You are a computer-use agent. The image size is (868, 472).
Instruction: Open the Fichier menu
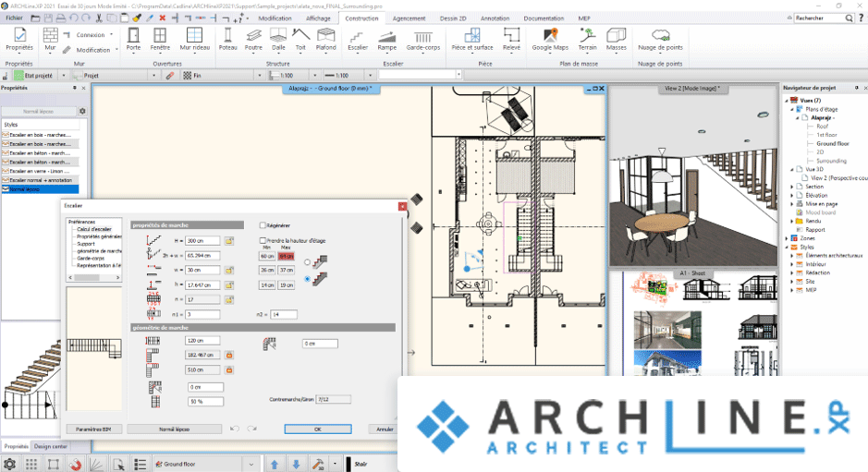point(14,18)
